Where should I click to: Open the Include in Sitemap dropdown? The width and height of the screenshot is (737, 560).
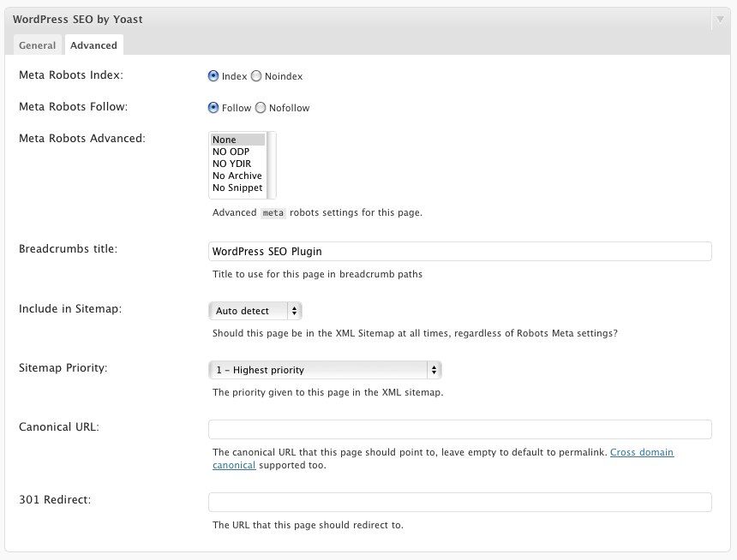point(255,311)
